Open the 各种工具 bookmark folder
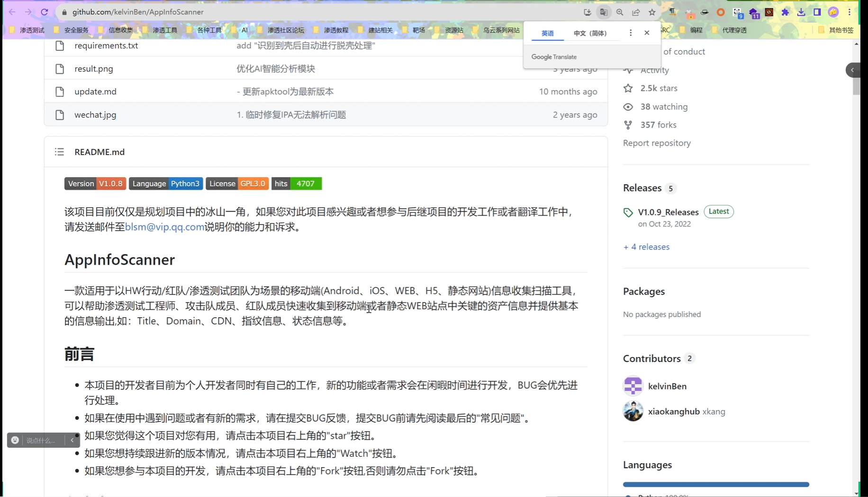This screenshot has height=497, width=868. pos(204,30)
